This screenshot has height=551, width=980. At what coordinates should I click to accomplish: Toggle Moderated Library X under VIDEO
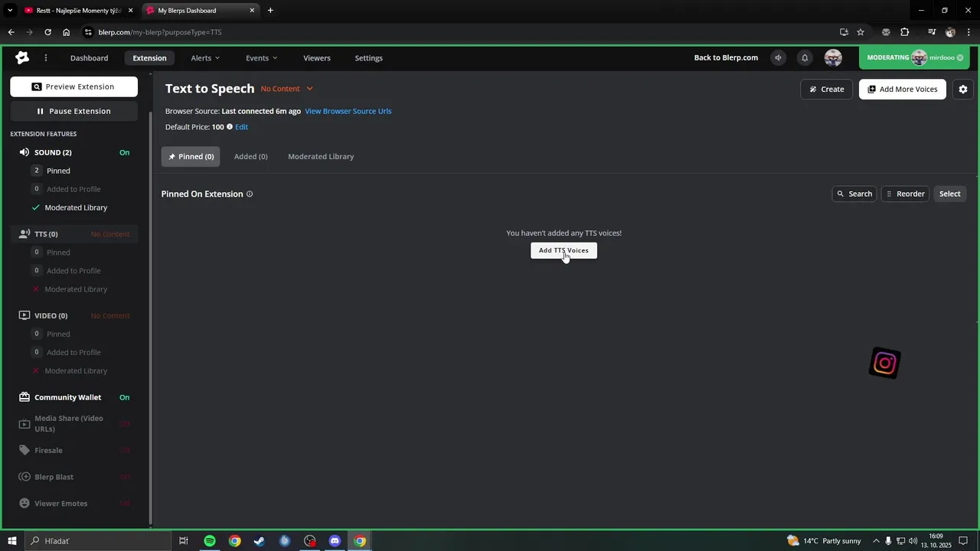(36, 370)
